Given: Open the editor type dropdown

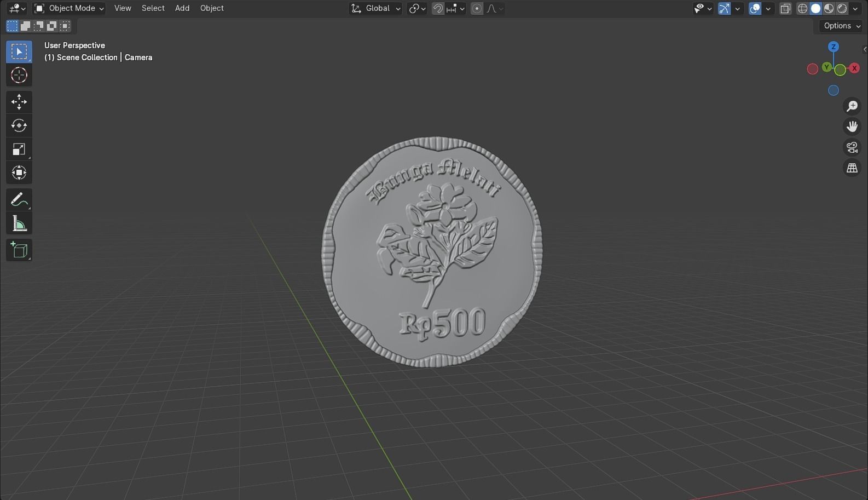Looking at the screenshot, I should [17, 8].
